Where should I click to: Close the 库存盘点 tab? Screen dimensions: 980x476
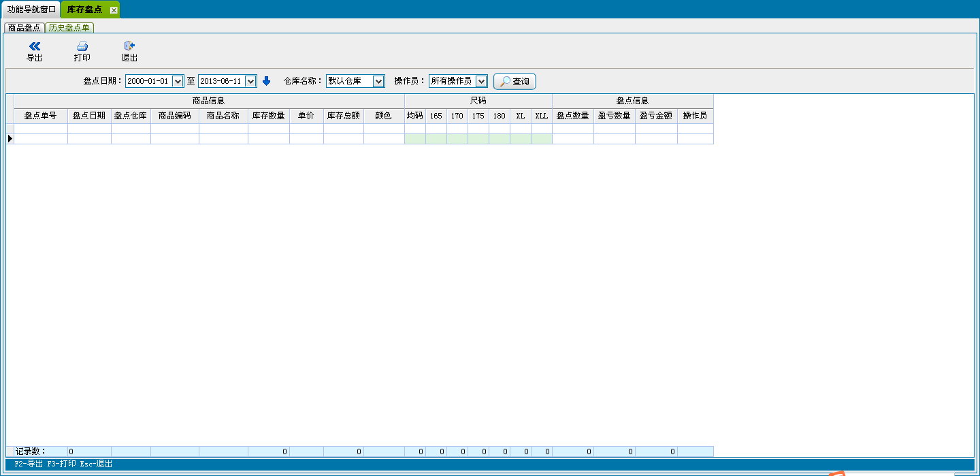pos(114,10)
